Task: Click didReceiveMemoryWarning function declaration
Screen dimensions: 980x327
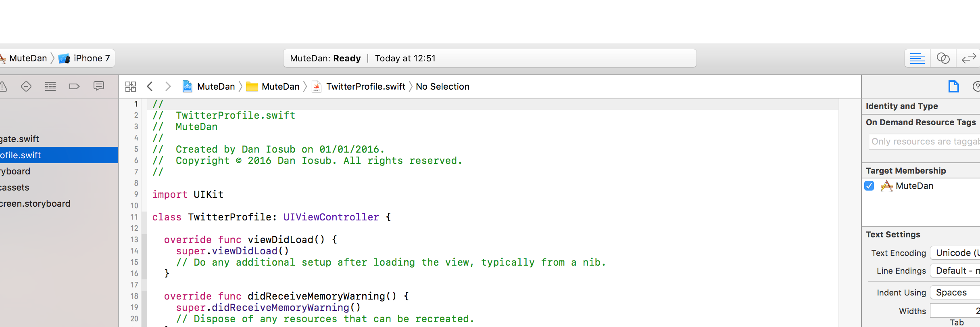Action: coord(286,296)
